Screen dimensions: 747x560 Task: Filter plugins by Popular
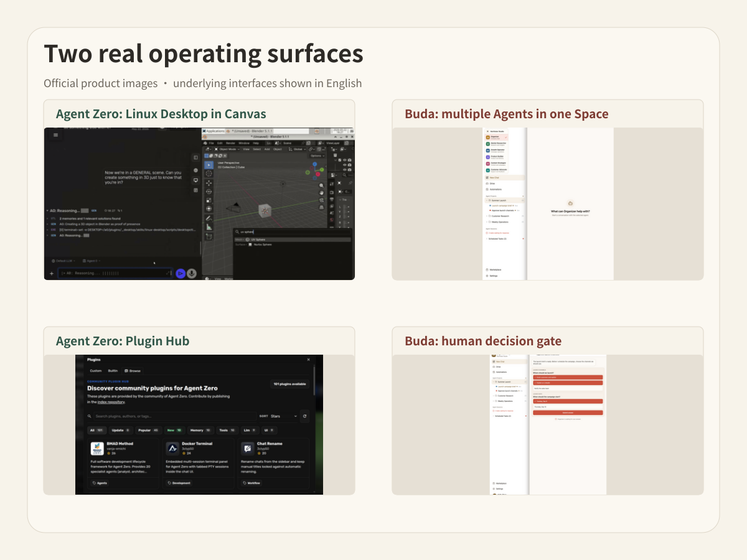(148, 431)
